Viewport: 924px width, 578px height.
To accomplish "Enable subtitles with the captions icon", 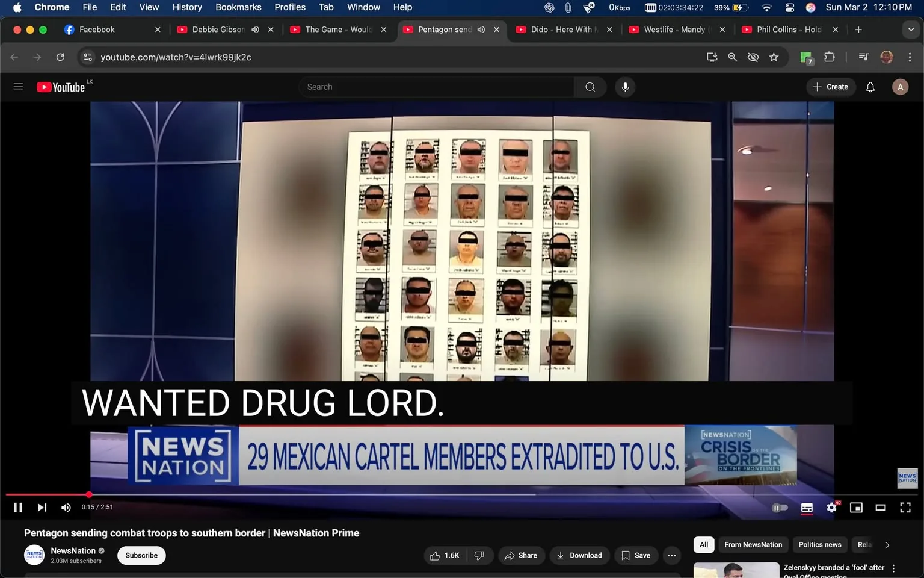I will (807, 508).
